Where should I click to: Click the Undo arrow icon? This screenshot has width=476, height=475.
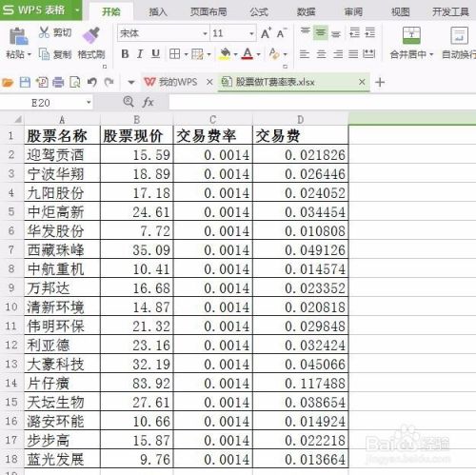92,83
